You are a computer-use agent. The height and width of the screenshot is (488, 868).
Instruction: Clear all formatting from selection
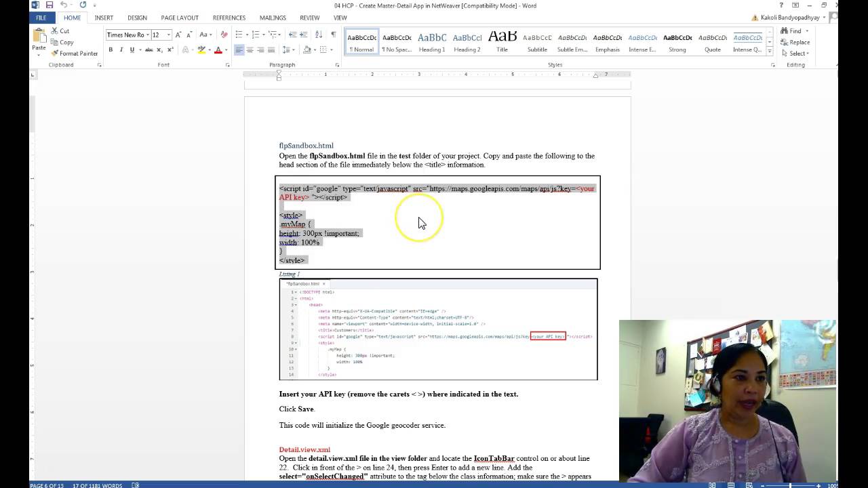224,35
